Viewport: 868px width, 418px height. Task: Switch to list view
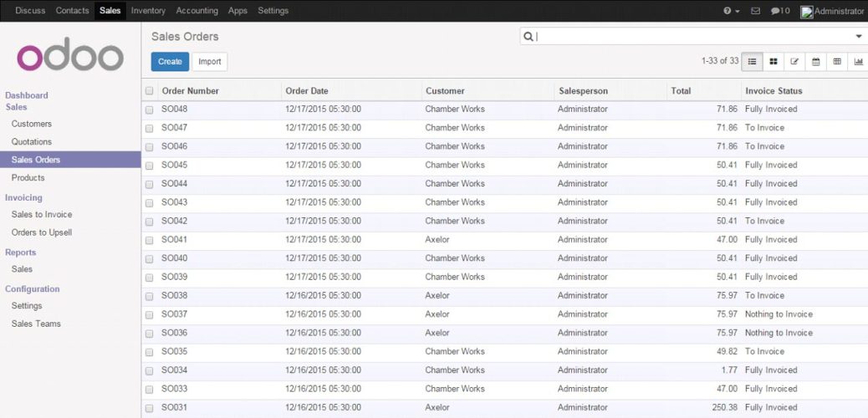point(753,62)
